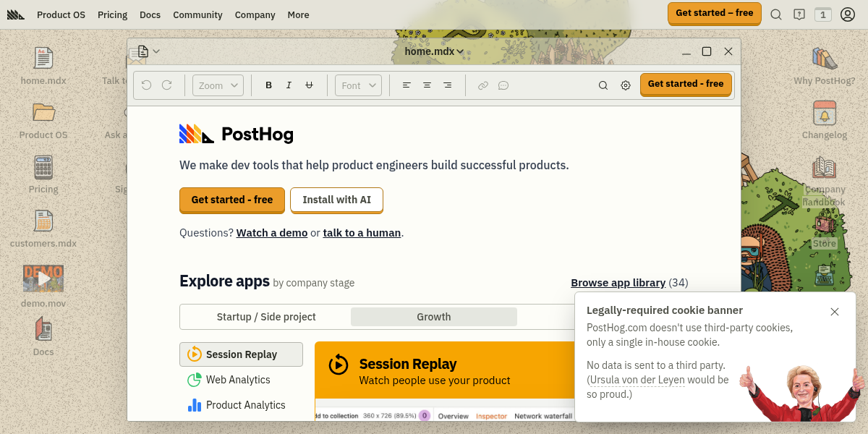Click the search magnifier in the editor toolbar
Screen dimensions: 868x434
tap(603, 85)
